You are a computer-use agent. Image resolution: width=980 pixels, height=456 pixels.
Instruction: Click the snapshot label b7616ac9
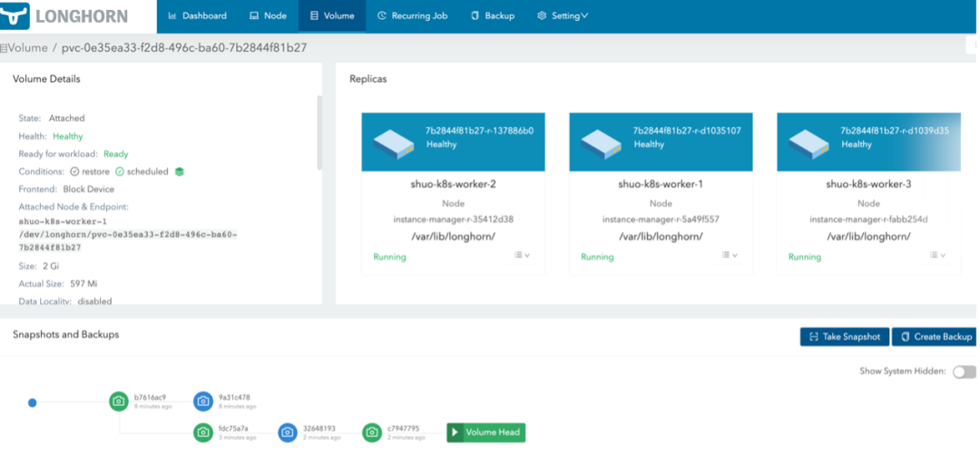(x=150, y=397)
